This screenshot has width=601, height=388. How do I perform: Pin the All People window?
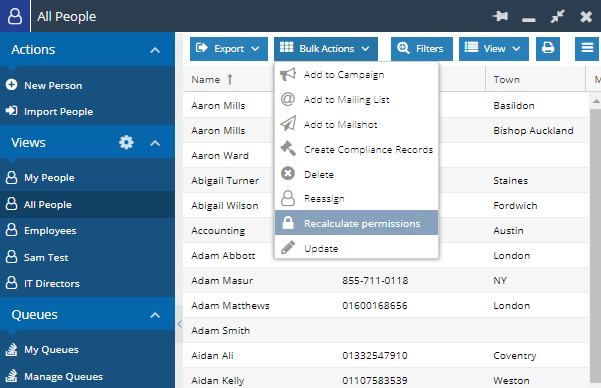pos(500,16)
